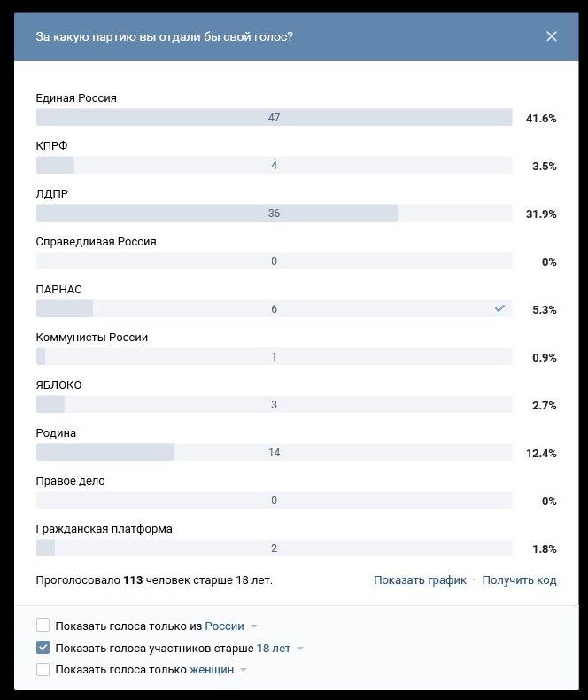Click the Получить код link
Viewport: 588px width, 700px height.
(x=519, y=579)
